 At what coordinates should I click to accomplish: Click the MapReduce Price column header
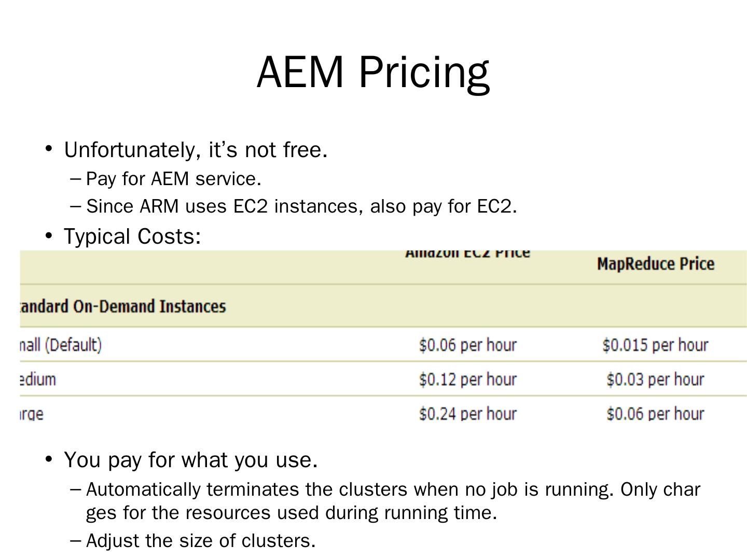point(655,264)
